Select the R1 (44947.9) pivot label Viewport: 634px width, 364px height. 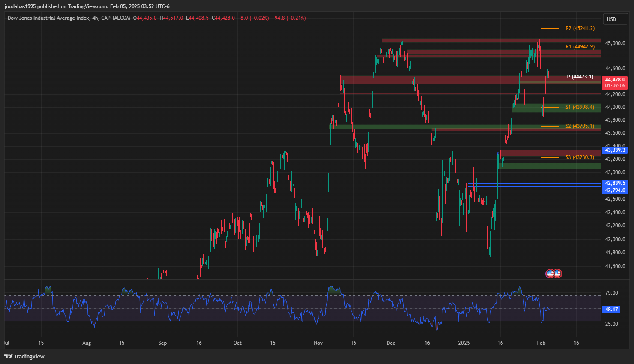coord(580,47)
